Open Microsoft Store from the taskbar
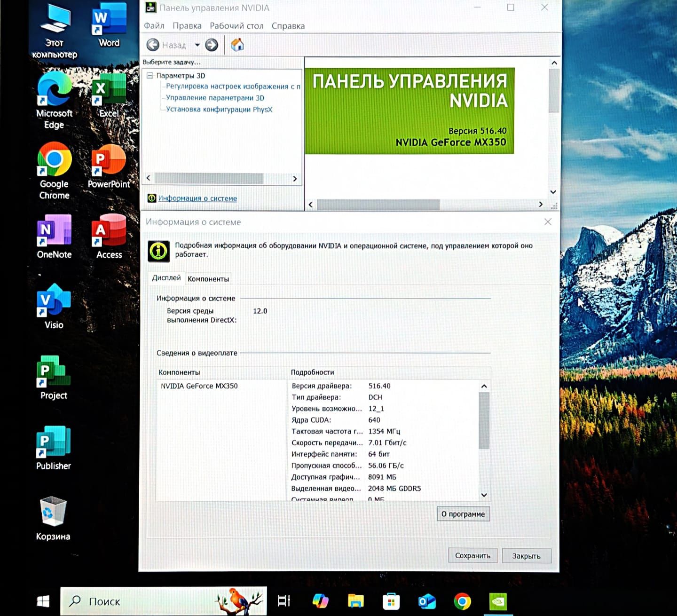Viewport: 677px width, 616px height. [x=391, y=601]
